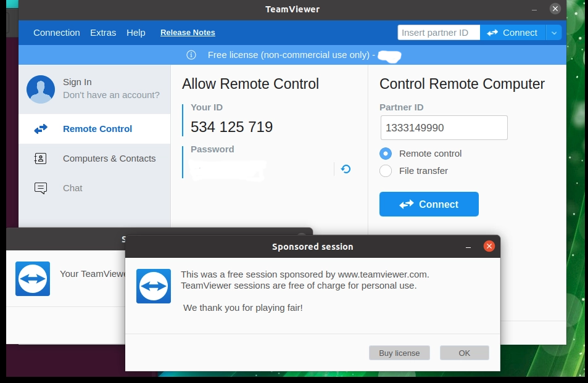The height and width of the screenshot is (383, 588).
Task: Click the Sponsored session title bar
Action: (313, 247)
